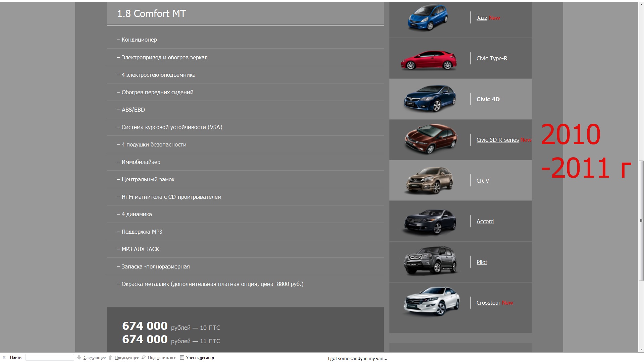
Task: Focus the find text input field
Action: click(x=50, y=358)
